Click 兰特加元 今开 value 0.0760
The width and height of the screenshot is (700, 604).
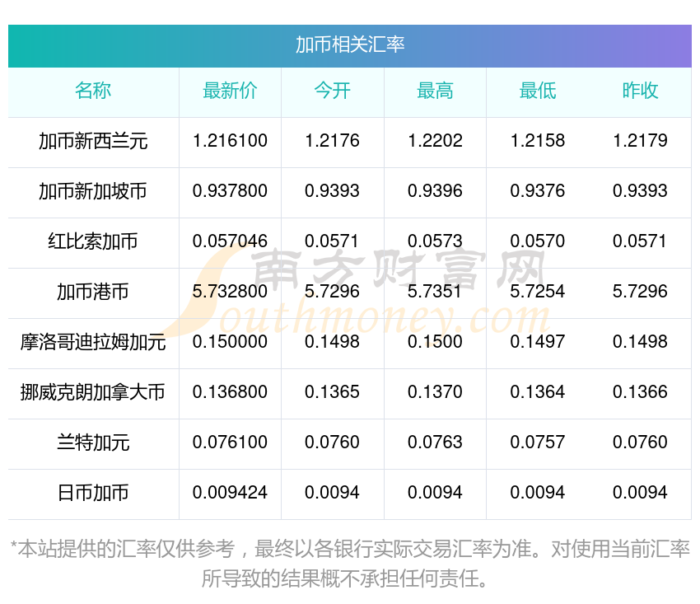332,442
